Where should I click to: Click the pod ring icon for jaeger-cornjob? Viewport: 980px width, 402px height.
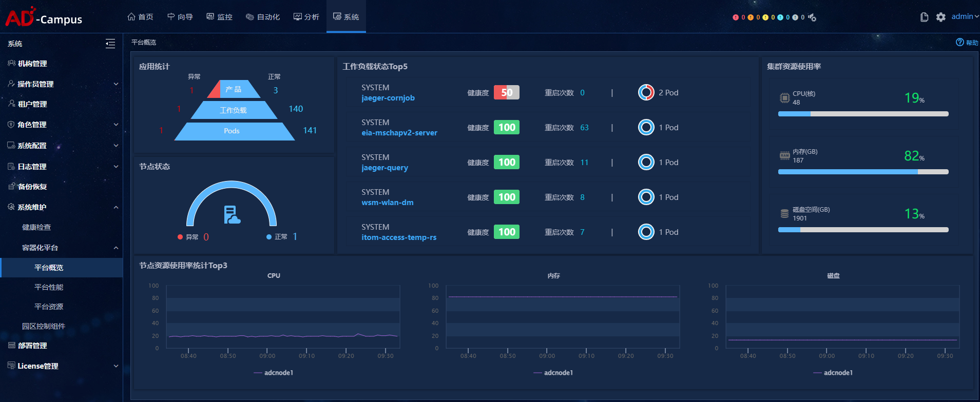tap(646, 92)
